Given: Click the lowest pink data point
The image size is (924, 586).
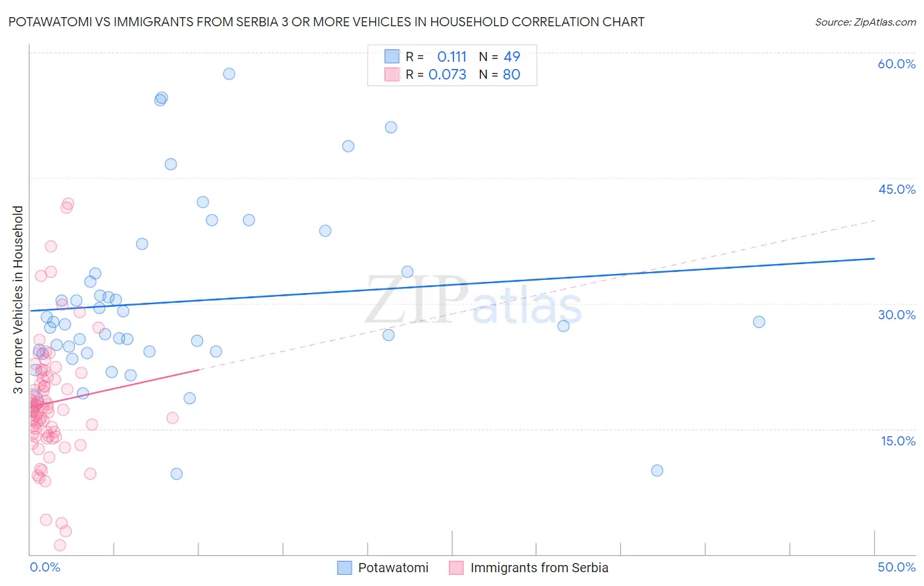Looking at the screenshot, I should [60, 545].
